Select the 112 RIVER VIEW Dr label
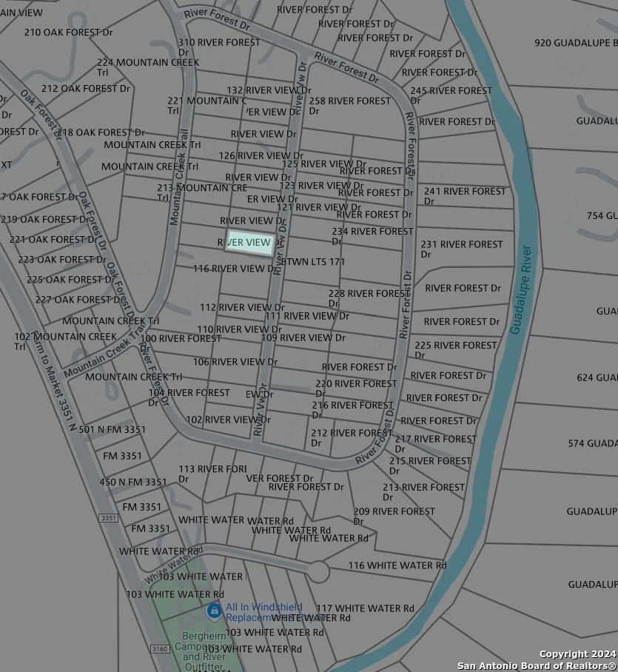Screen dimensions: 618x672 (x=242, y=307)
